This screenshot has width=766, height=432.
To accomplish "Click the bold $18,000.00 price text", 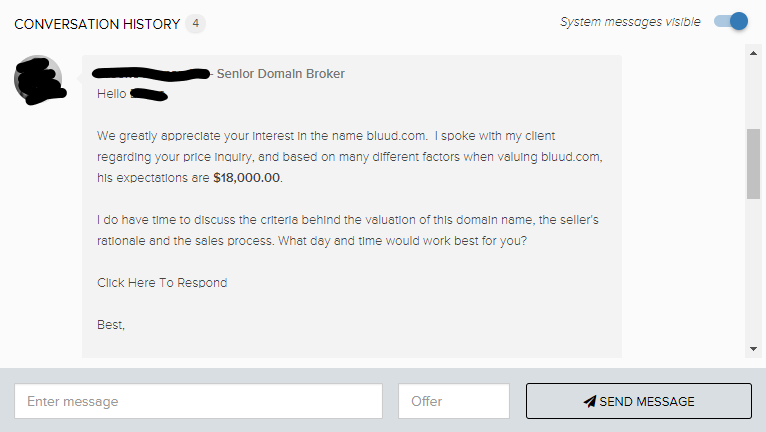I will point(247,177).
